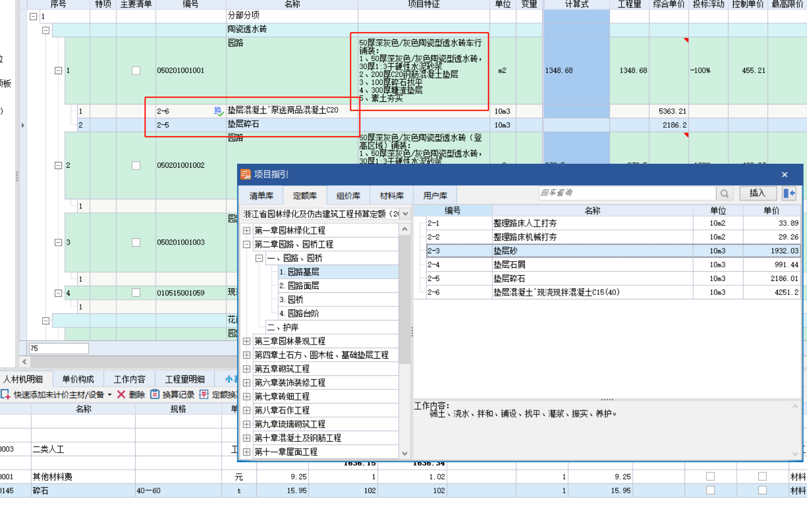Image resolution: width=807 pixels, height=532 pixels.
Task: Switch to 用户库 tab
Action: (435, 196)
